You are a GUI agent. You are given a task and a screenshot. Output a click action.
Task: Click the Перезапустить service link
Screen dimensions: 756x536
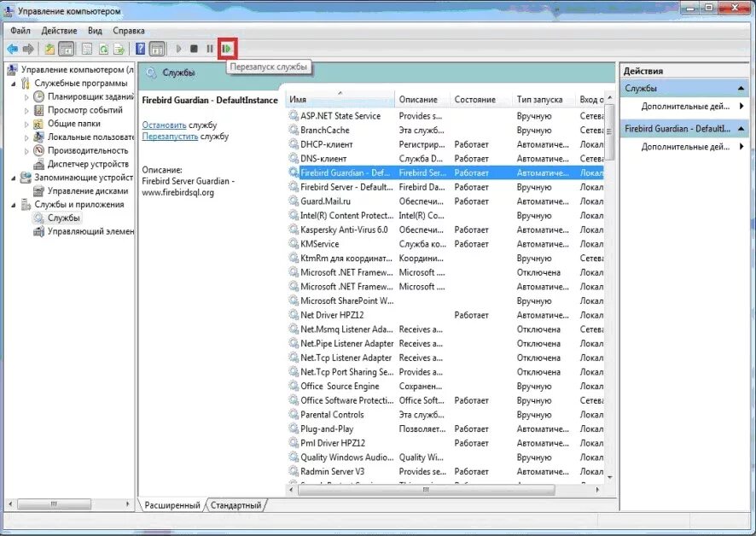[170, 136]
